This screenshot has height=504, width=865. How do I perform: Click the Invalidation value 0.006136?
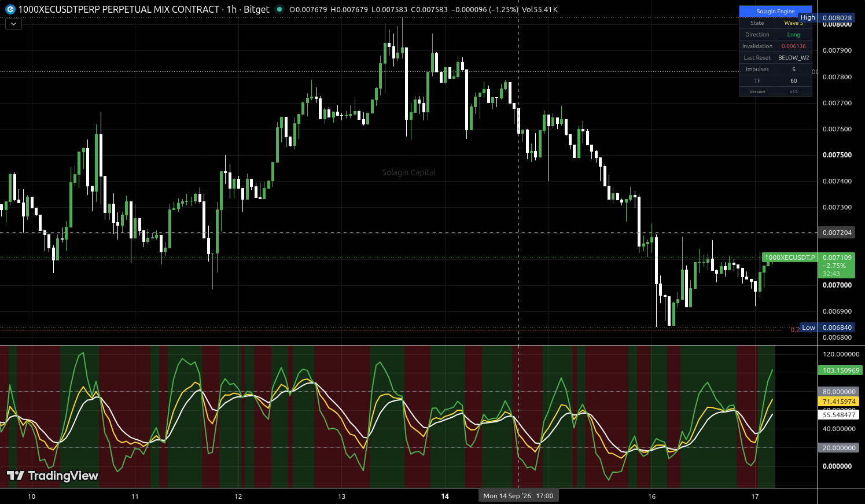click(794, 46)
